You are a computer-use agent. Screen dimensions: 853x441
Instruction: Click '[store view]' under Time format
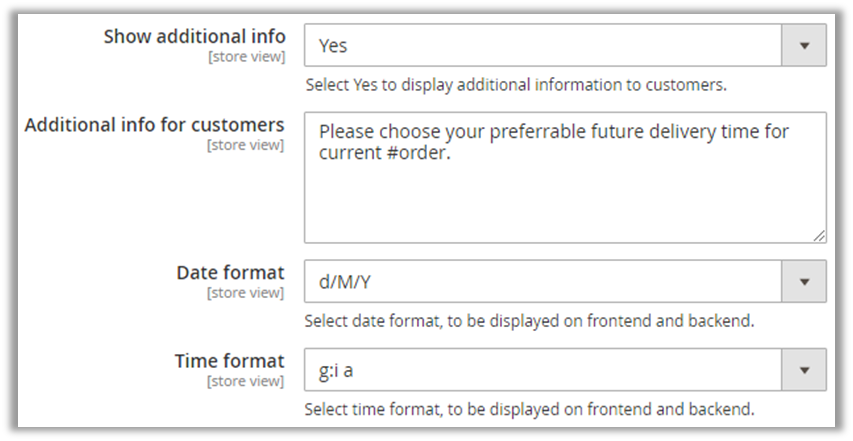pyautogui.click(x=245, y=382)
